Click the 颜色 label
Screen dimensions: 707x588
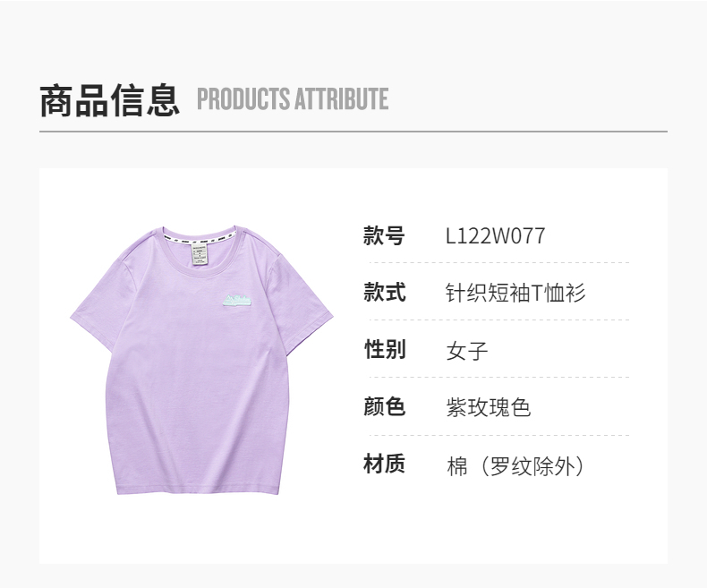pyautogui.click(x=384, y=406)
